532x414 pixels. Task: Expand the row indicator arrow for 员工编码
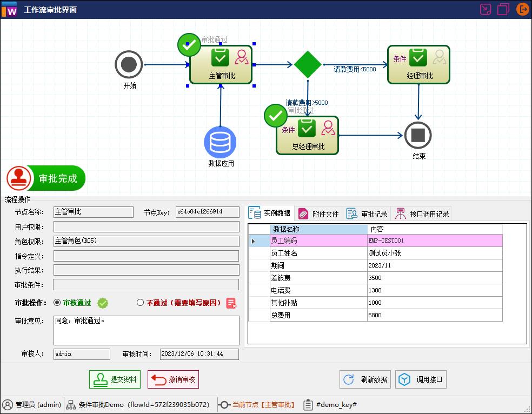(254, 241)
